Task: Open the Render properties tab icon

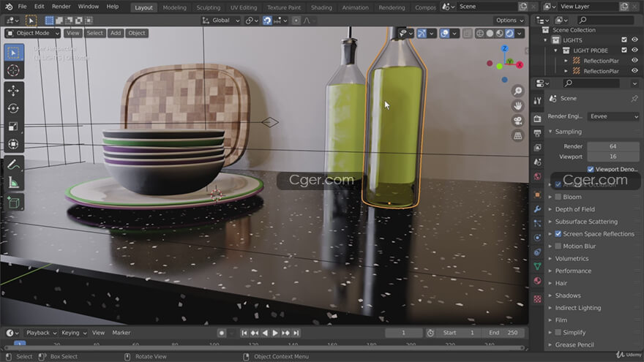Action: click(x=537, y=119)
